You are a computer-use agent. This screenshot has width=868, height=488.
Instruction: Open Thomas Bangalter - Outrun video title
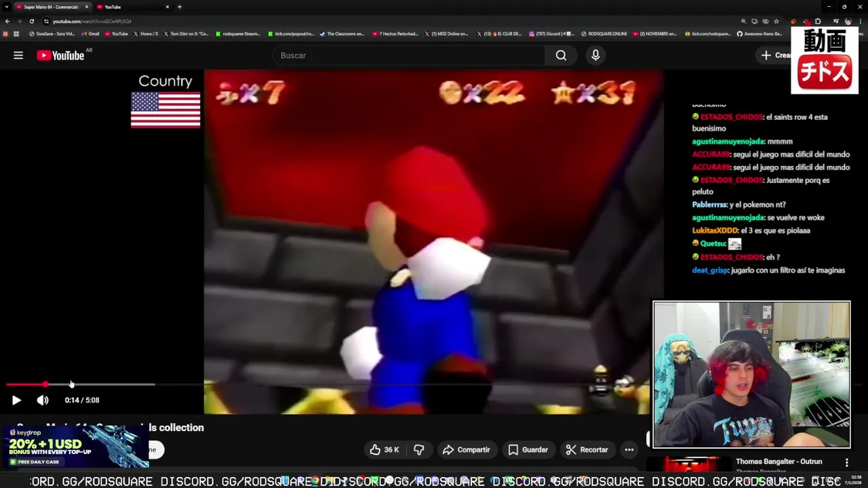[778, 462]
